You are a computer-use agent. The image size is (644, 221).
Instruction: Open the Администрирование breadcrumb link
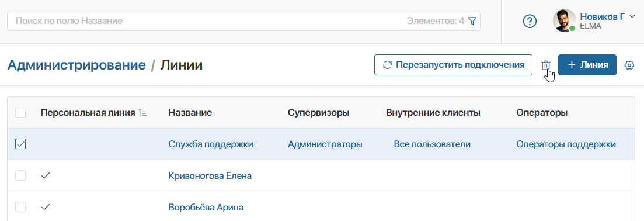click(x=76, y=65)
